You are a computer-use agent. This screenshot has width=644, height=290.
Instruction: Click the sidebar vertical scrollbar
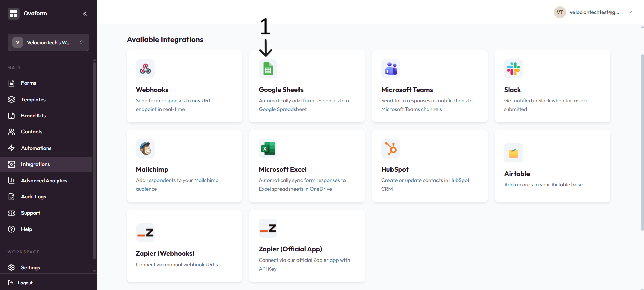point(95,161)
